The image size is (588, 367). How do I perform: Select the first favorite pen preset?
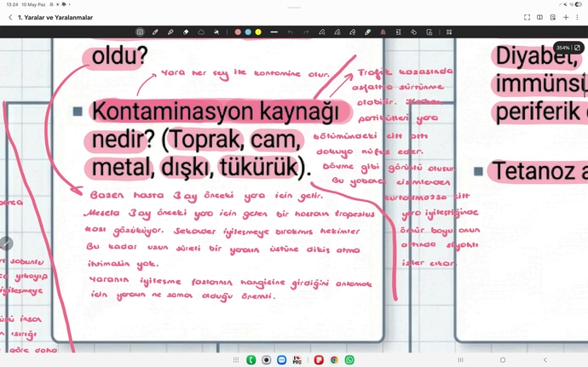coord(322,32)
